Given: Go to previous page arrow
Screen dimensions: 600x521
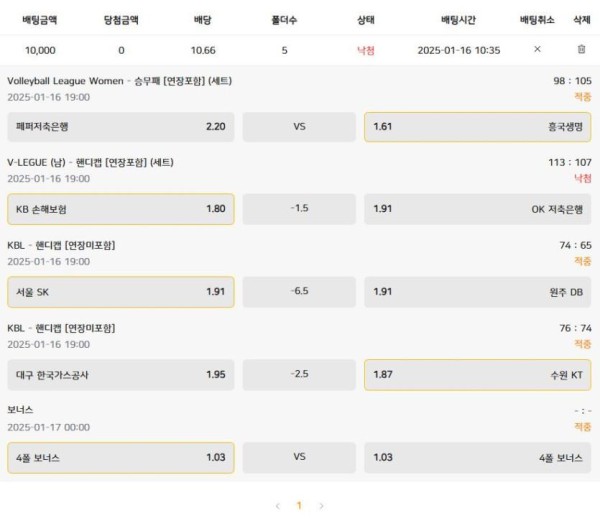Looking at the screenshot, I should [x=278, y=506].
